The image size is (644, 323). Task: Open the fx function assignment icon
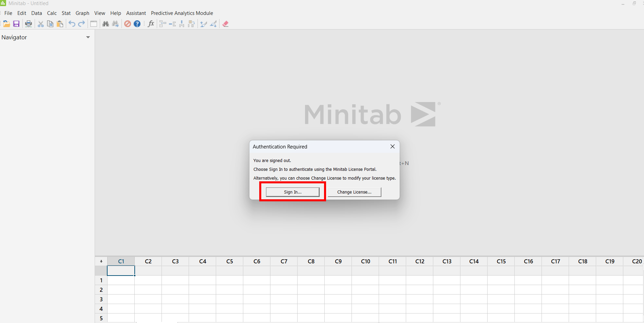(151, 24)
